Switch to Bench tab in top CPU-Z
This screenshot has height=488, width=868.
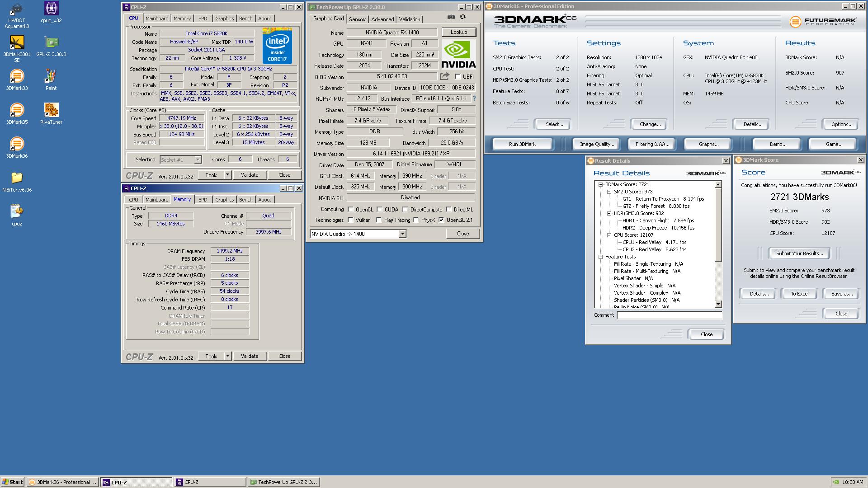(x=245, y=19)
